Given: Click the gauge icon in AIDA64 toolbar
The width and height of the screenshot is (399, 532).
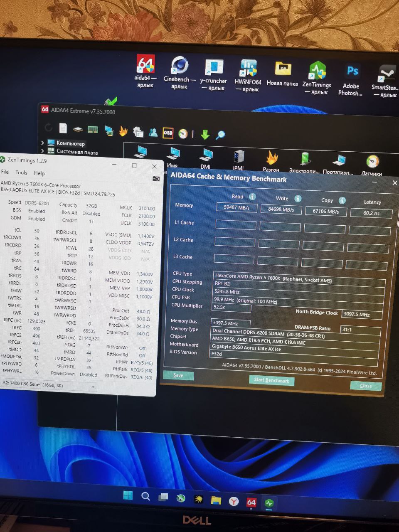Looking at the screenshot, I should [183, 133].
